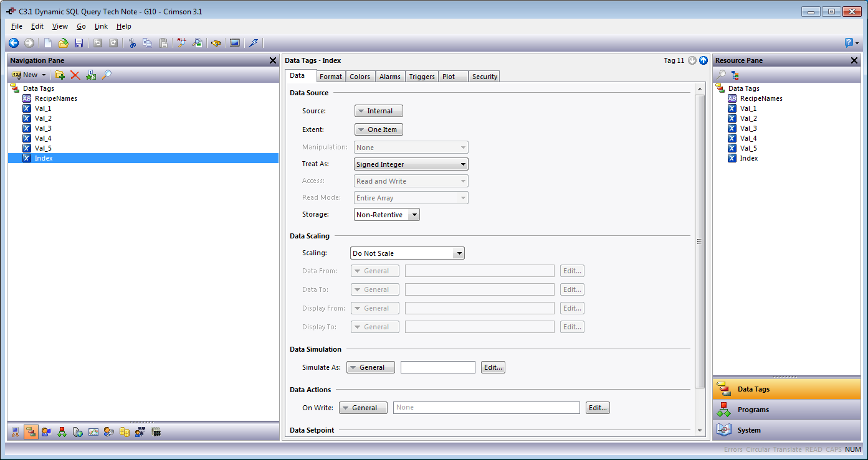Open a database file via folder icon
The image size is (868, 460).
tap(63, 43)
